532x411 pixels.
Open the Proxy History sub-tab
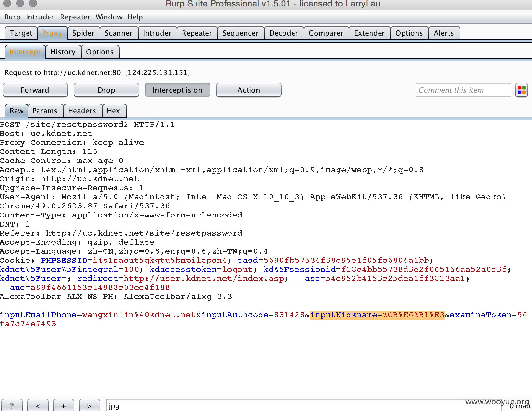pyautogui.click(x=63, y=52)
